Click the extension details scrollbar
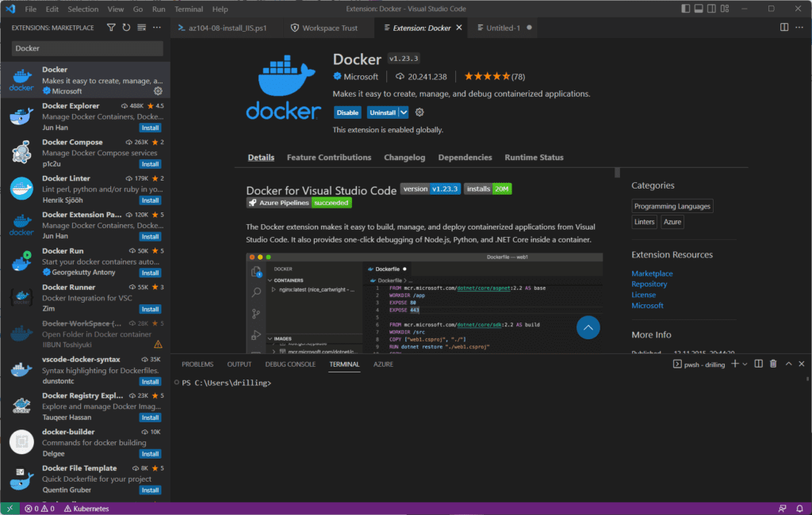 pos(617,173)
